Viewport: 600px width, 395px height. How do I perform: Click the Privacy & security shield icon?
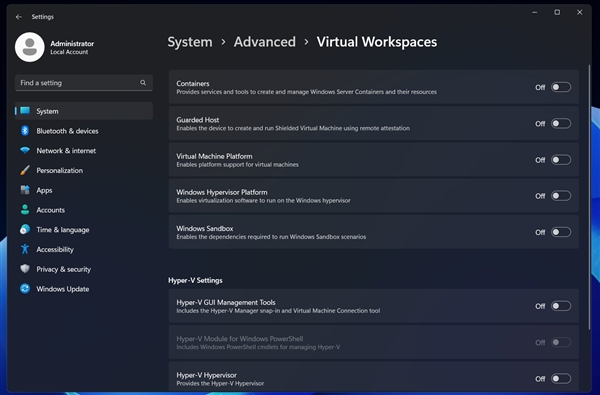click(25, 269)
